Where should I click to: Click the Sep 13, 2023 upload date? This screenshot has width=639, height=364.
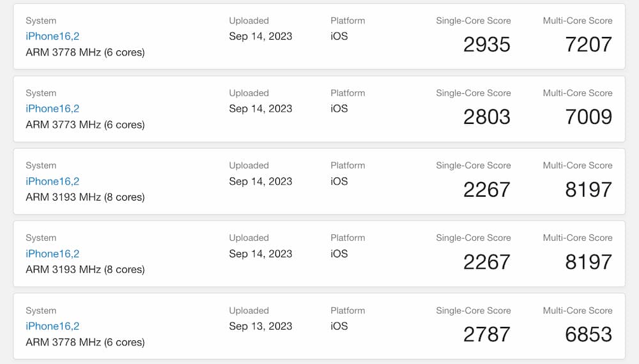[261, 326]
